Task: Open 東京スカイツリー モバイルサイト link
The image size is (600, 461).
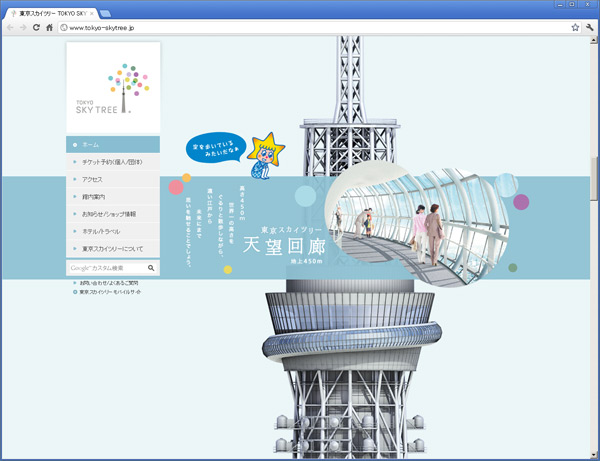Action: point(109,292)
